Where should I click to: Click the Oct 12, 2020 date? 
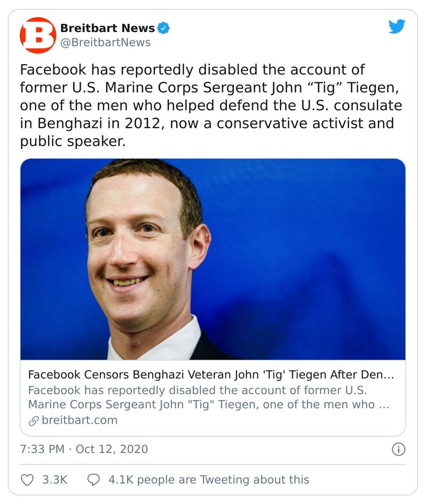tap(112, 449)
